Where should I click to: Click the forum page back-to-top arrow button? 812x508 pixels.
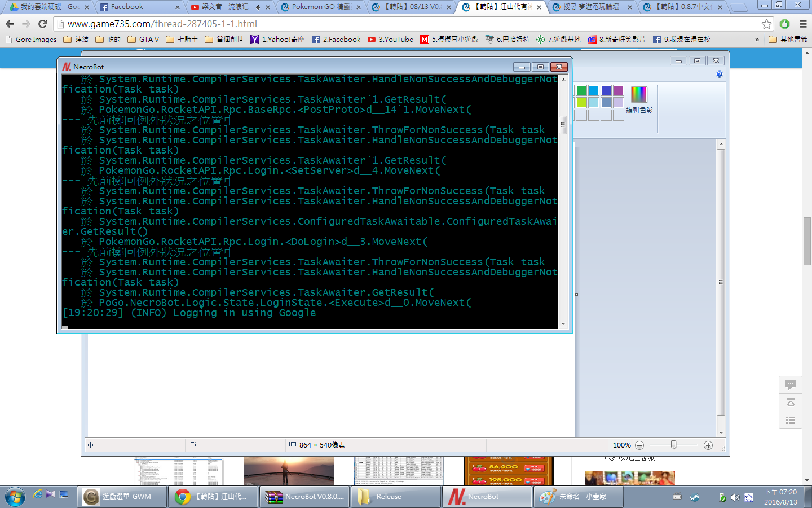click(791, 403)
